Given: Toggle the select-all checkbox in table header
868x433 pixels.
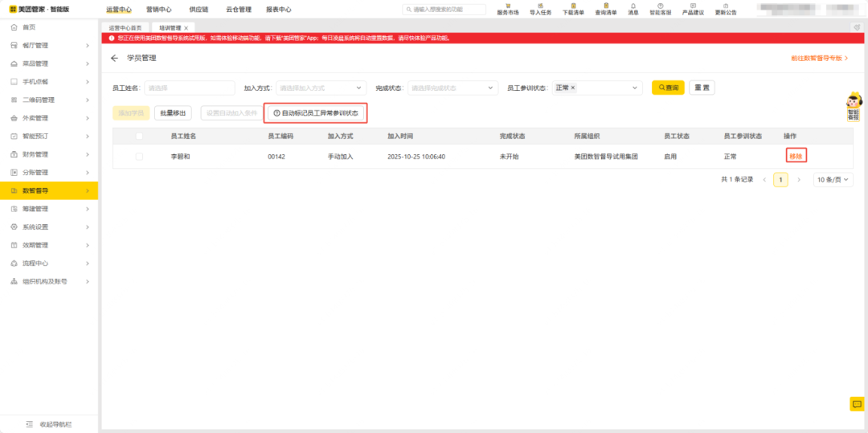Looking at the screenshot, I should click(139, 136).
